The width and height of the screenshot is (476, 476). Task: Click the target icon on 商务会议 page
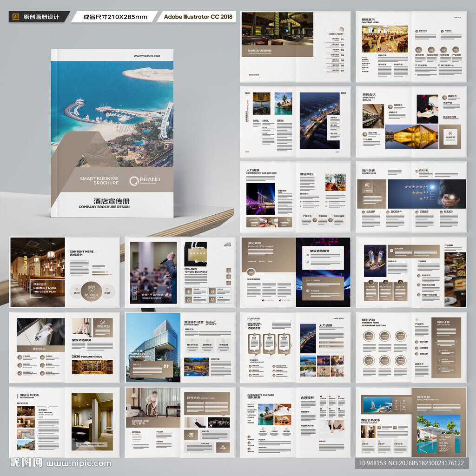191,435
